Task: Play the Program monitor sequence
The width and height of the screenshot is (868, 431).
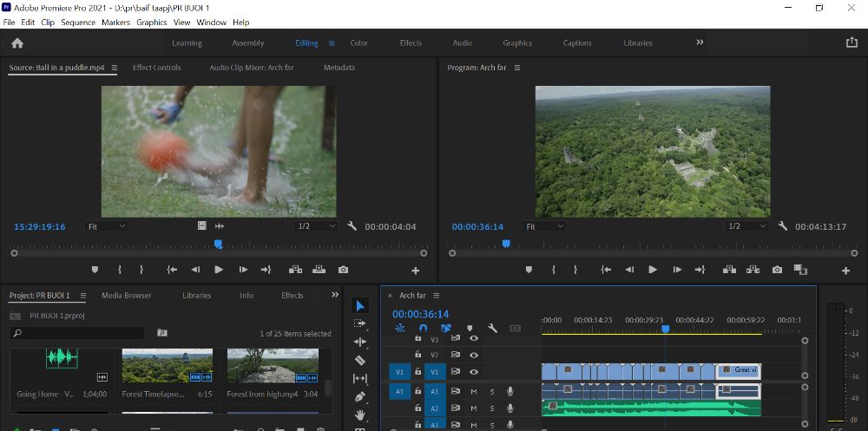Action: 653,270
